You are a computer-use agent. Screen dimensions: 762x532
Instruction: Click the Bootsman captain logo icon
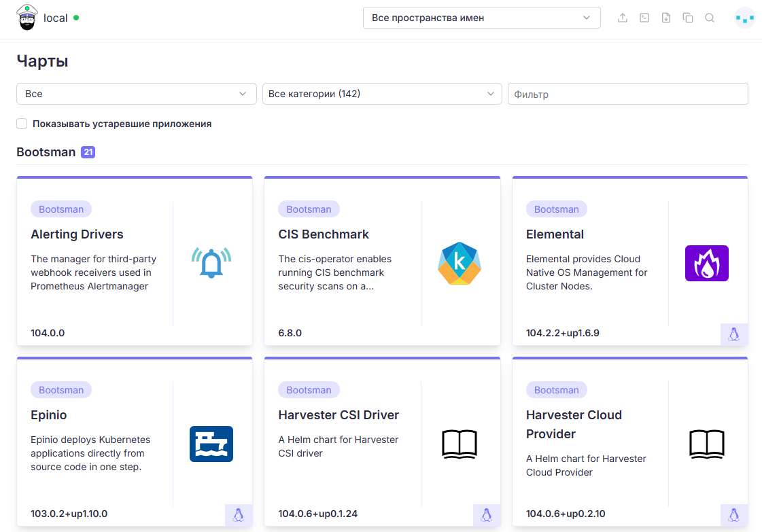click(x=27, y=18)
